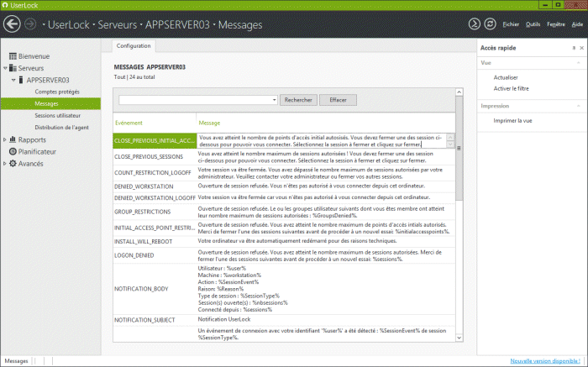This screenshot has height=367, width=588.
Task: Select the INITIAL_ACCESS_POINT_RESTRI... row
Action: (284, 228)
